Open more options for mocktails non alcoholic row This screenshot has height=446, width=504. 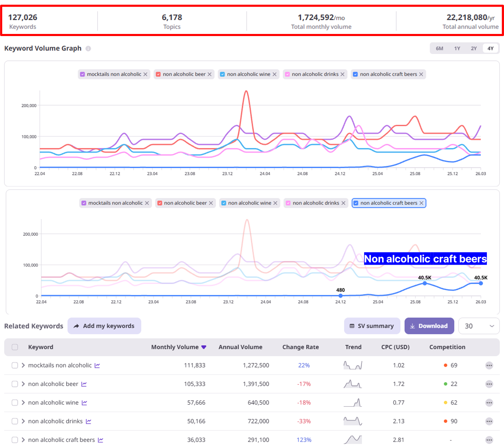[x=489, y=366]
